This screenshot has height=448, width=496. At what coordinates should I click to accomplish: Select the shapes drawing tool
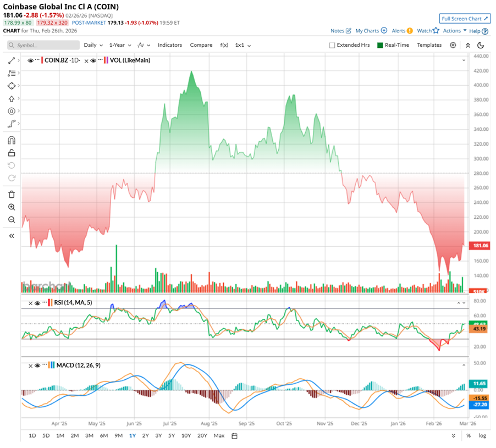pyautogui.click(x=12, y=86)
